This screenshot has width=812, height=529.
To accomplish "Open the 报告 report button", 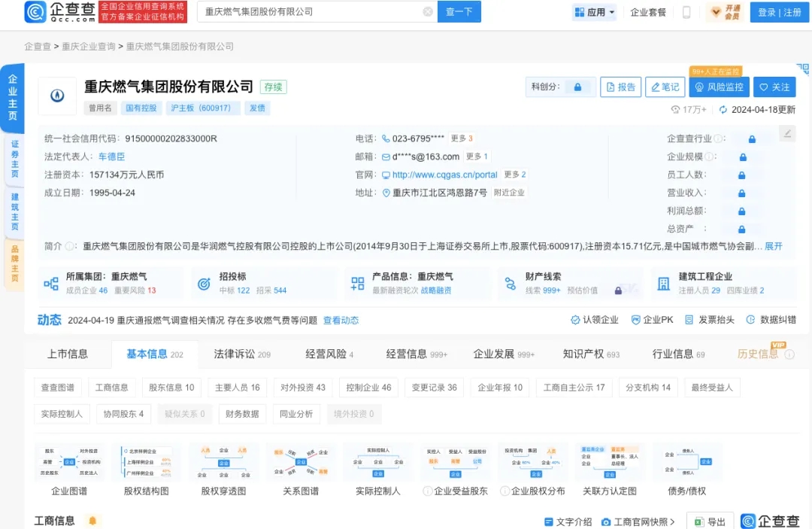I will pyautogui.click(x=620, y=87).
